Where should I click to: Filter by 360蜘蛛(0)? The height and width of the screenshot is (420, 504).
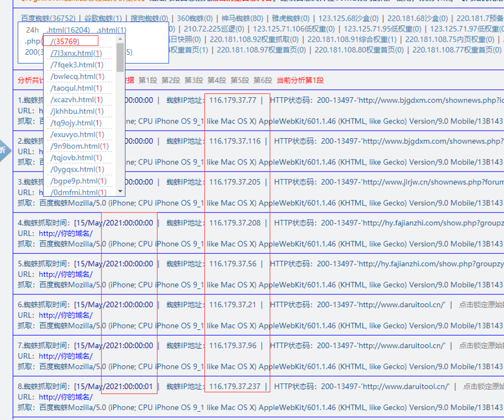click(x=195, y=18)
